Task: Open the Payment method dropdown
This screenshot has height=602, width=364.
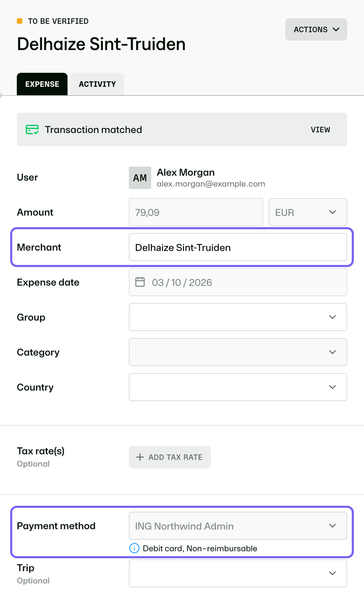Action: point(238,526)
